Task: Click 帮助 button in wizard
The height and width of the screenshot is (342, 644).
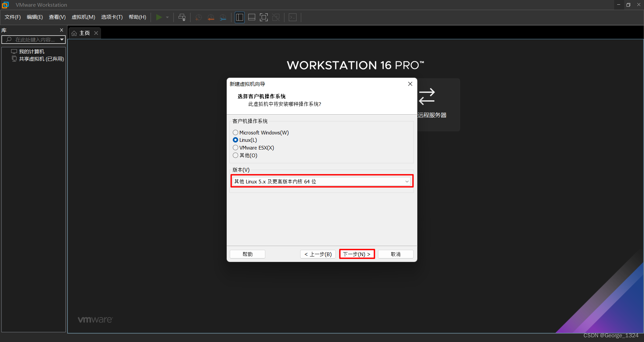Action: [248, 254]
